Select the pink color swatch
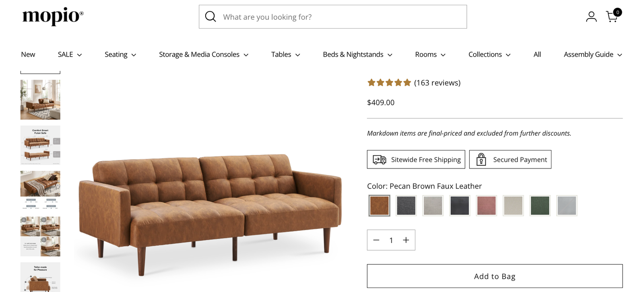644x292 pixels. tap(486, 206)
